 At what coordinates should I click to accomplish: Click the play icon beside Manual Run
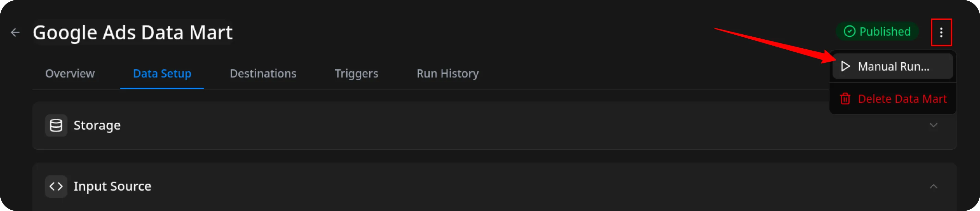coord(845,66)
